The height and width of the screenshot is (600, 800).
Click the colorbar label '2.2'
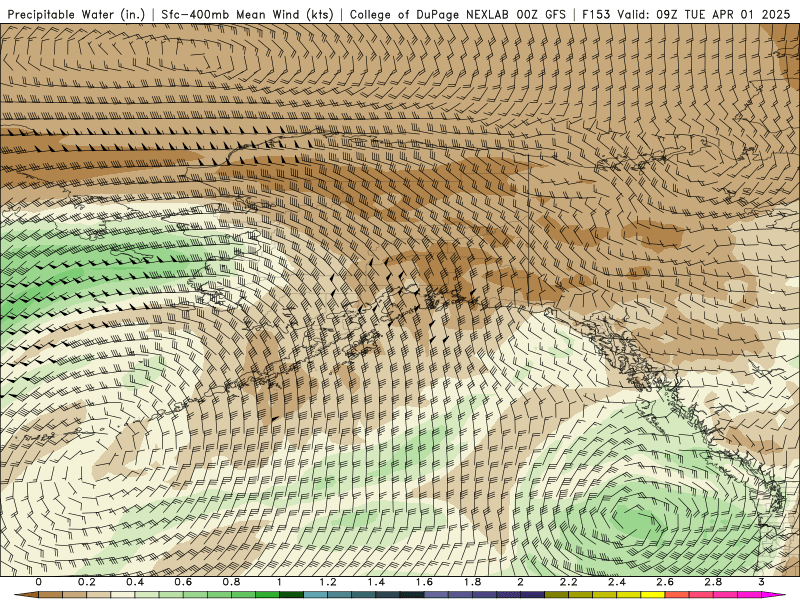pyautogui.click(x=569, y=582)
